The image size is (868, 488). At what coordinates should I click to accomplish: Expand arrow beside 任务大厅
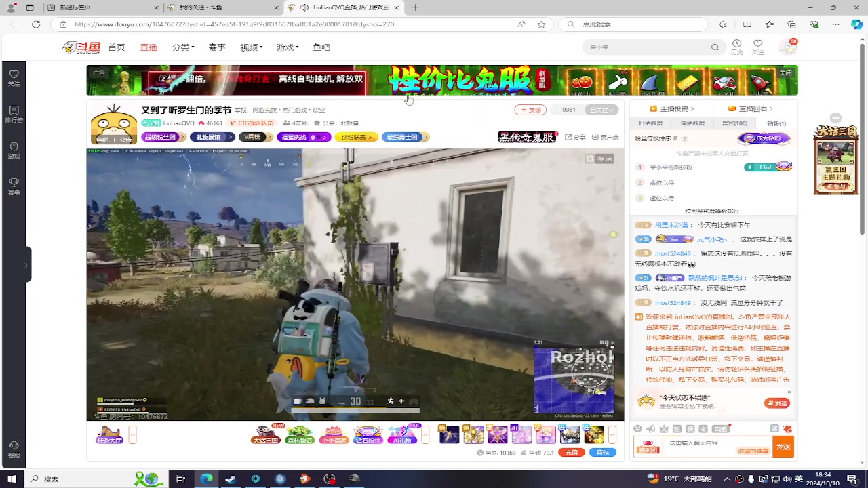click(x=133, y=434)
